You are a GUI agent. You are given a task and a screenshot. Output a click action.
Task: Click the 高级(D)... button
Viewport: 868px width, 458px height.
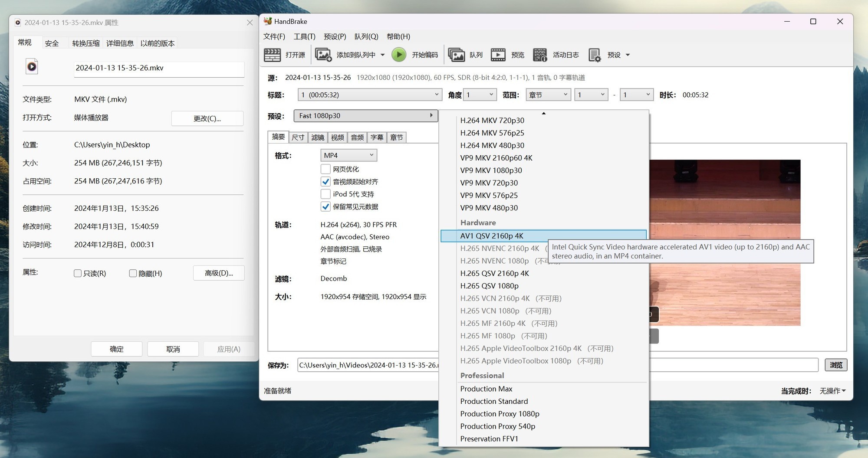pos(219,273)
